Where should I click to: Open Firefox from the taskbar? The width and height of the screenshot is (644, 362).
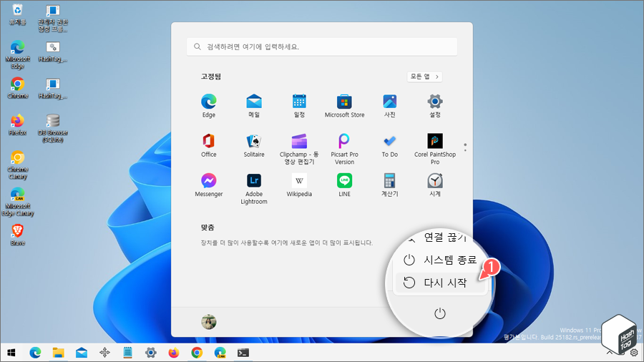point(174,353)
